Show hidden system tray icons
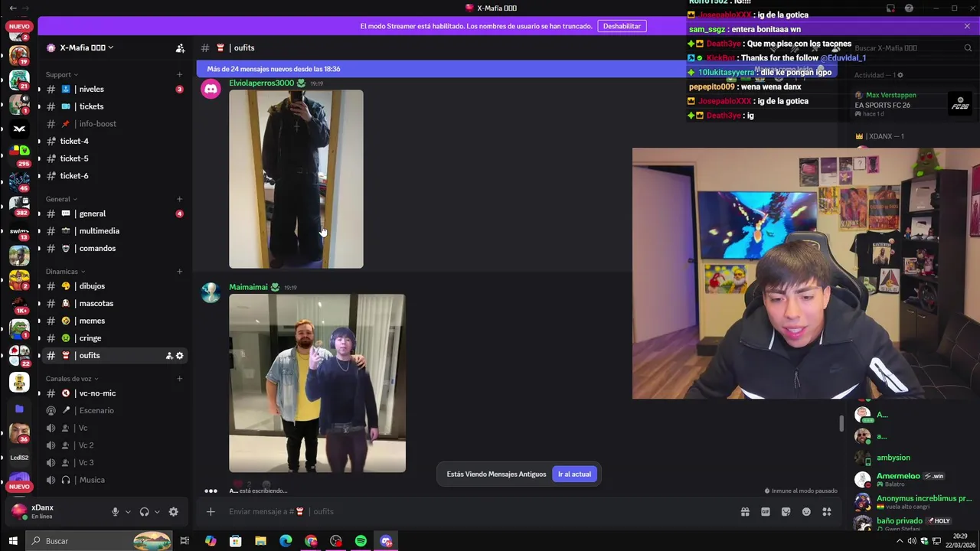 click(900, 541)
